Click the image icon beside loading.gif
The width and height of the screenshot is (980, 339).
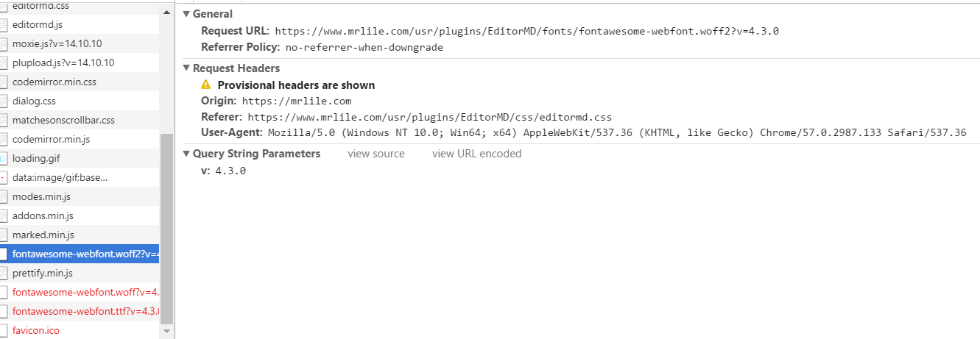3,159
